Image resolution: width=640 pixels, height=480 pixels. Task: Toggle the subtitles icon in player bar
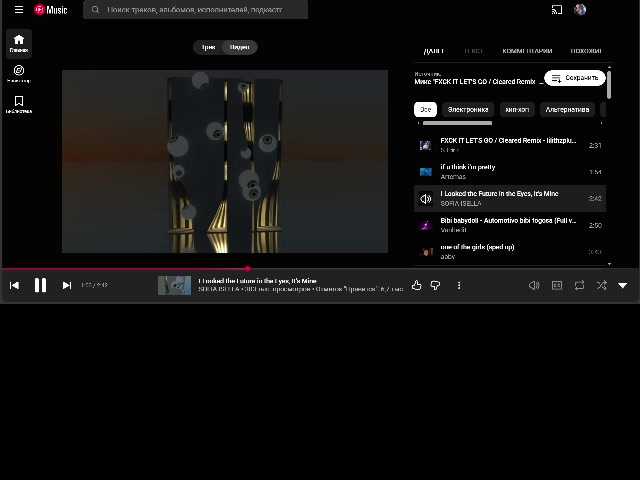point(557,285)
